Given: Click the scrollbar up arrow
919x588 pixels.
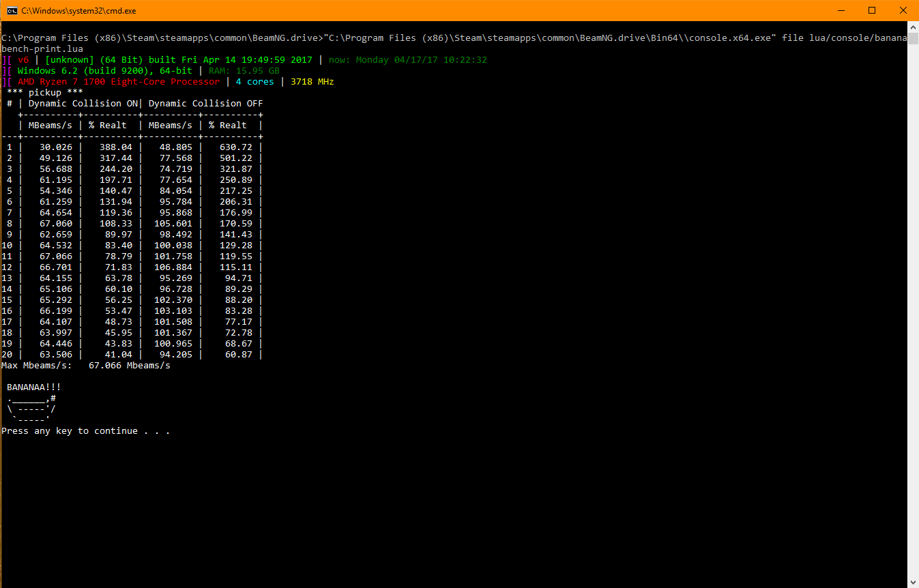Looking at the screenshot, I should tap(913, 27).
